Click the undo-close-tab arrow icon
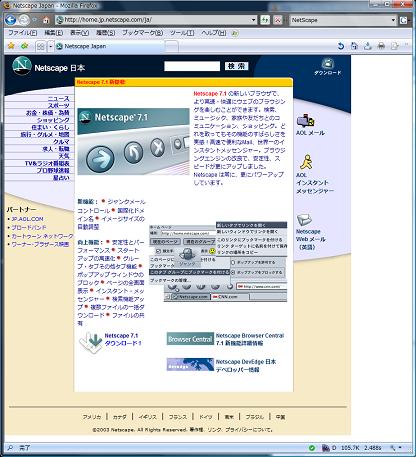Image resolution: width=416 pixels, height=457 pixels. [340, 46]
